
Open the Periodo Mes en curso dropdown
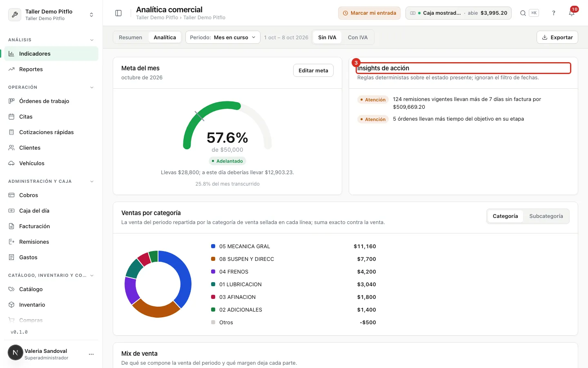point(223,37)
